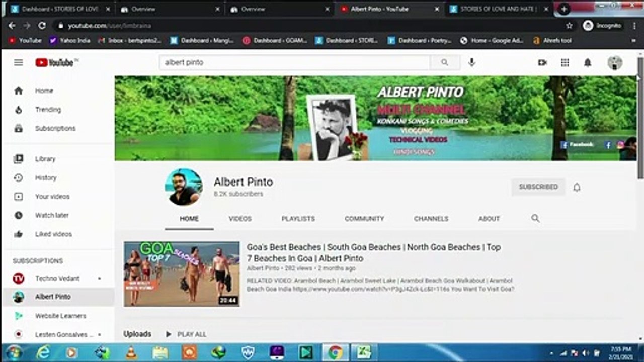
Task: Switch to the PLAYLISTS channel tab
Action: pyautogui.click(x=298, y=219)
